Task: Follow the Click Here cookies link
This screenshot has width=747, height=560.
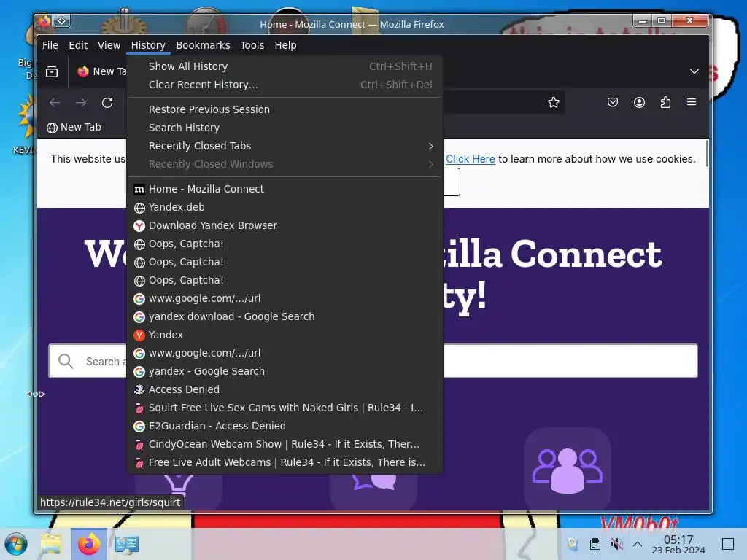Action: (471, 159)
